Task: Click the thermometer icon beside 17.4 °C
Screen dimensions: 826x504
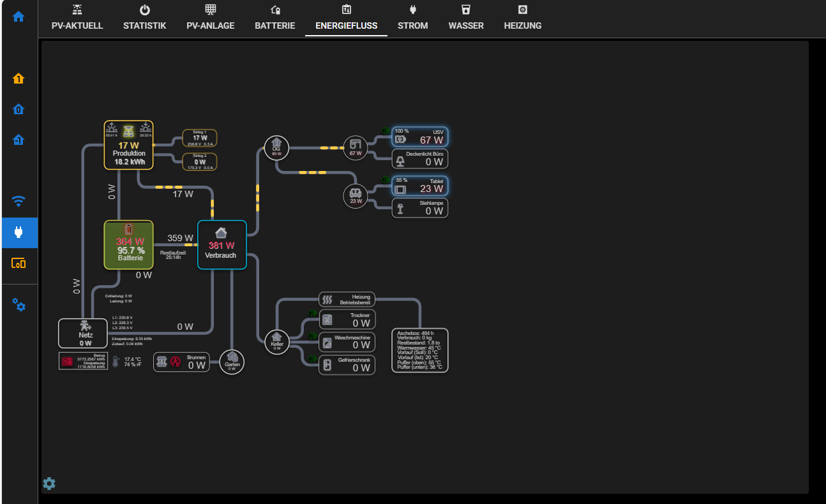Action: (x=116, y=362)
